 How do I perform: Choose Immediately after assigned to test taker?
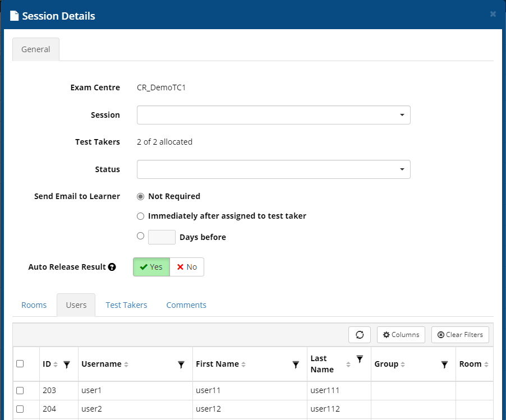pyautogui.click(x=140, y=216)
